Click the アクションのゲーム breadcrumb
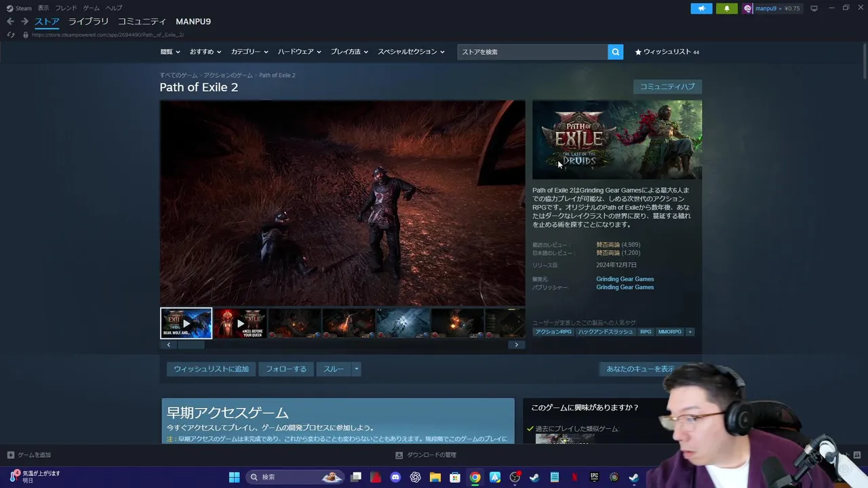Viewport: 868px width, 488px height. coord(228,75)
